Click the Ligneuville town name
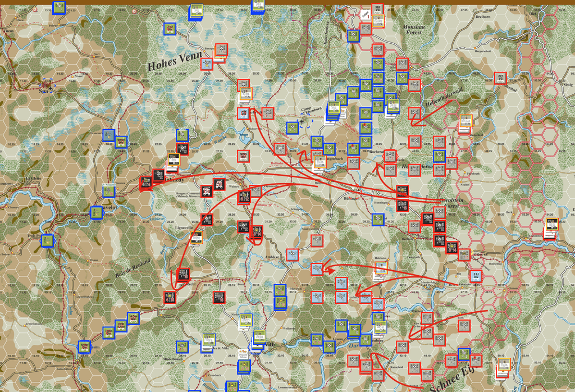 point(184,227)
